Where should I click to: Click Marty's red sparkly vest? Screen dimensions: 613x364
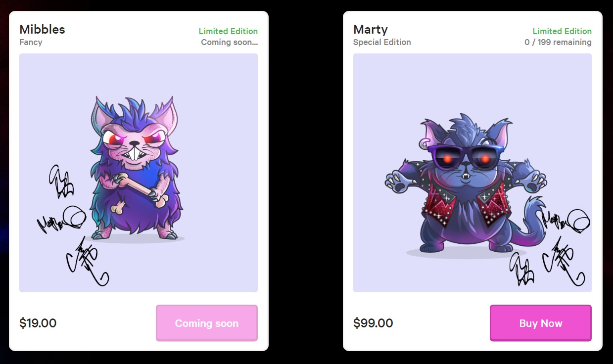pos(466,204)
